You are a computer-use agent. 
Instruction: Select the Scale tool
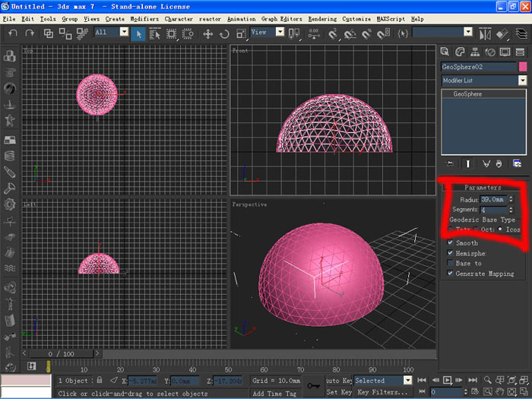[241, 34]
